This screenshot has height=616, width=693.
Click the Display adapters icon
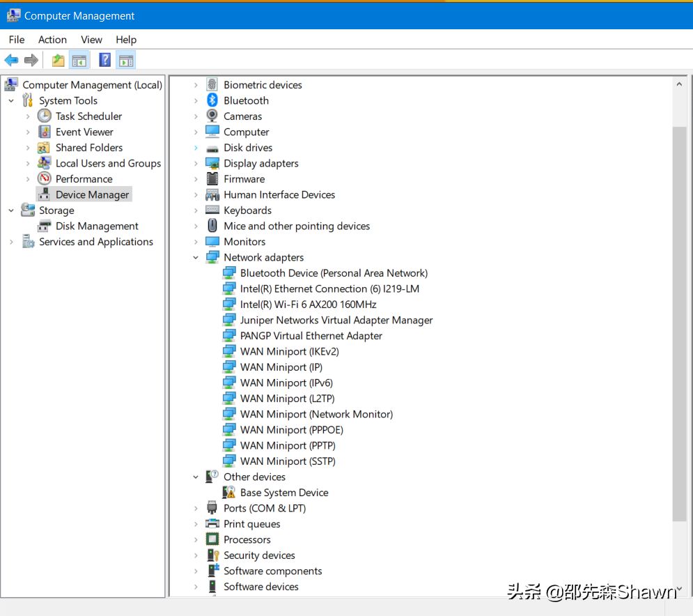[x=212, y=163]
